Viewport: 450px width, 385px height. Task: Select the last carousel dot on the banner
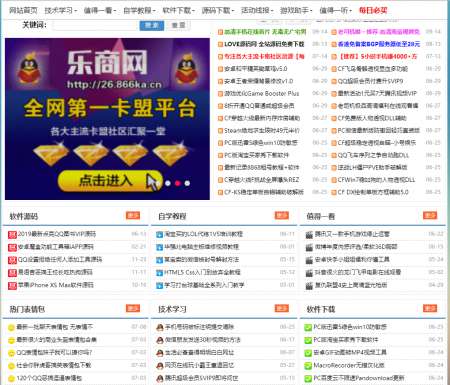(187, 183)
